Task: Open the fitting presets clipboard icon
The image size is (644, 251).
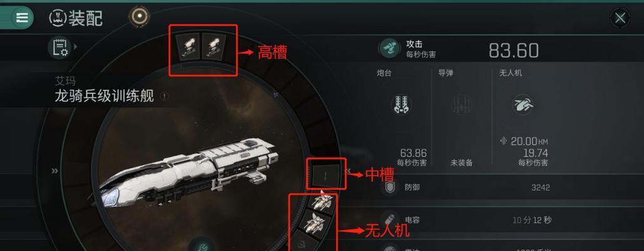Action: [x=60, y=47]
